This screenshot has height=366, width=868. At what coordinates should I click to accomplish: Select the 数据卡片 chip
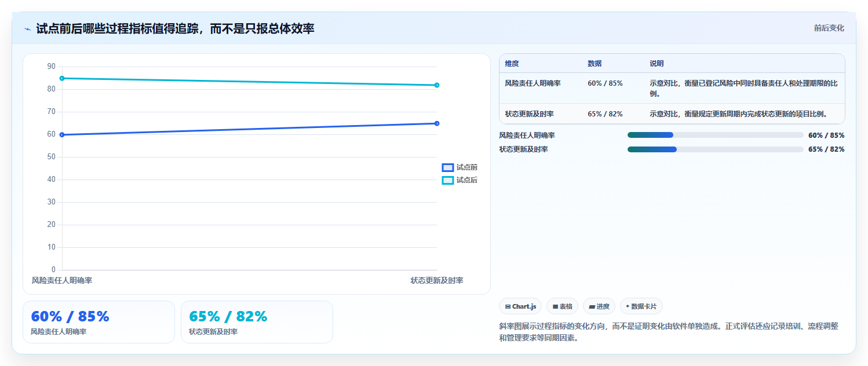(x=641, y=306)
